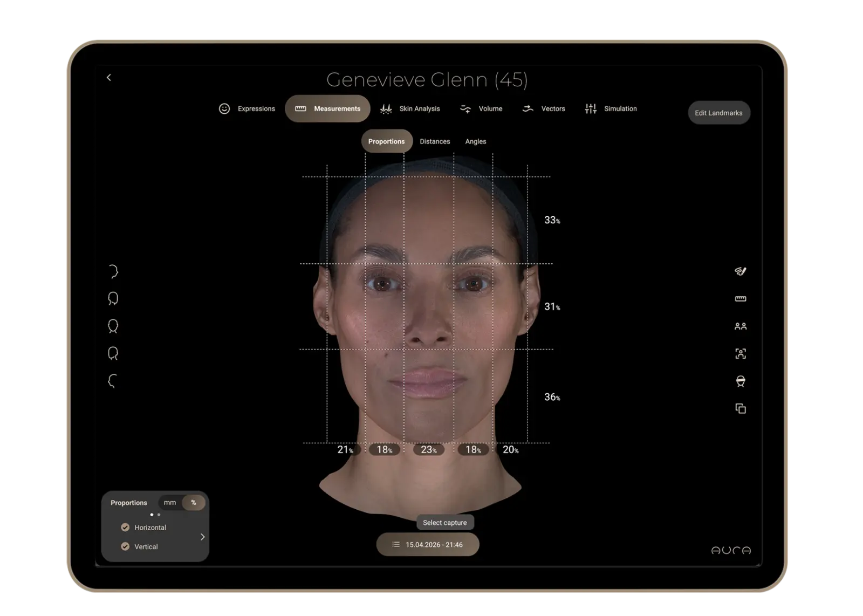863x616 pixels.
Task: Select the three-quarter left head view icon
Action: pos(113,353)
